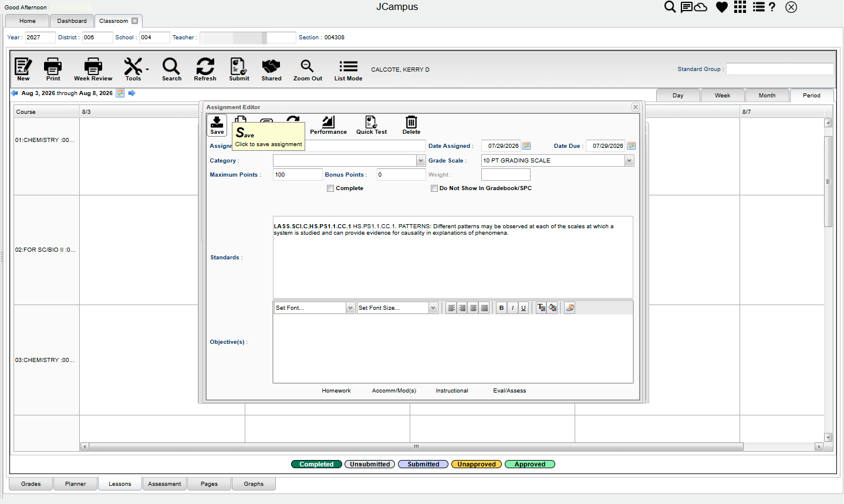Switch to the Month view tab

[x=767, y=96]
